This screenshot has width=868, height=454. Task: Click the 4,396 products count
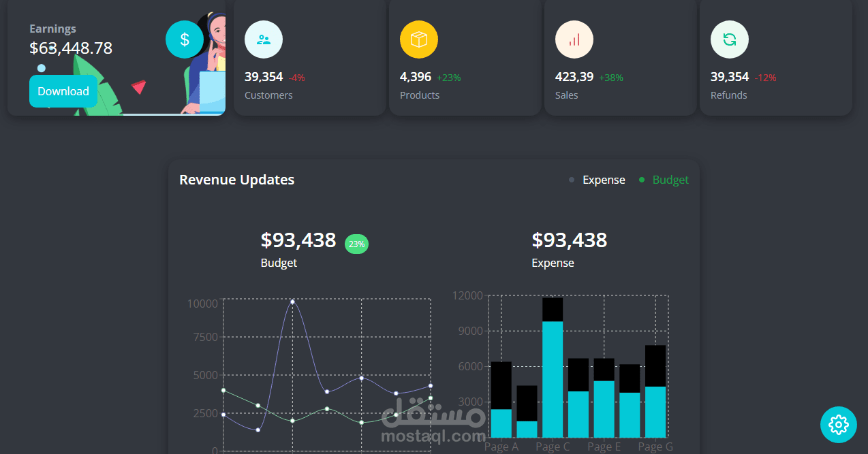point(416,77)
